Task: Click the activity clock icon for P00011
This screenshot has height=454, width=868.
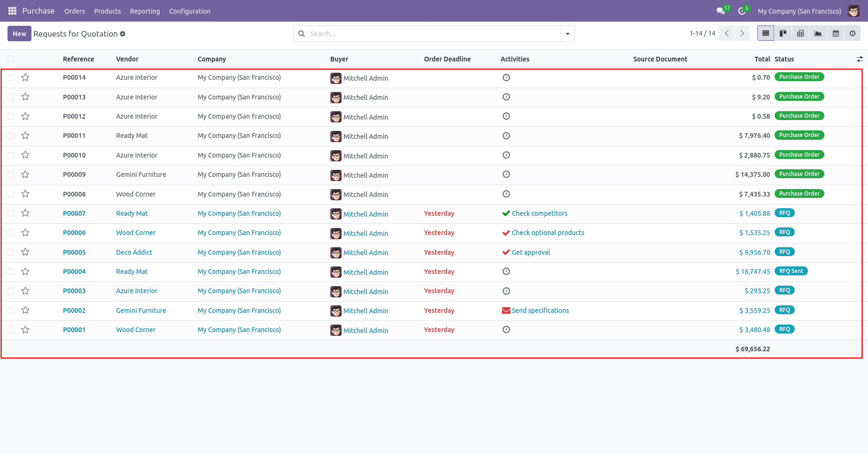Action: point(506,136)
